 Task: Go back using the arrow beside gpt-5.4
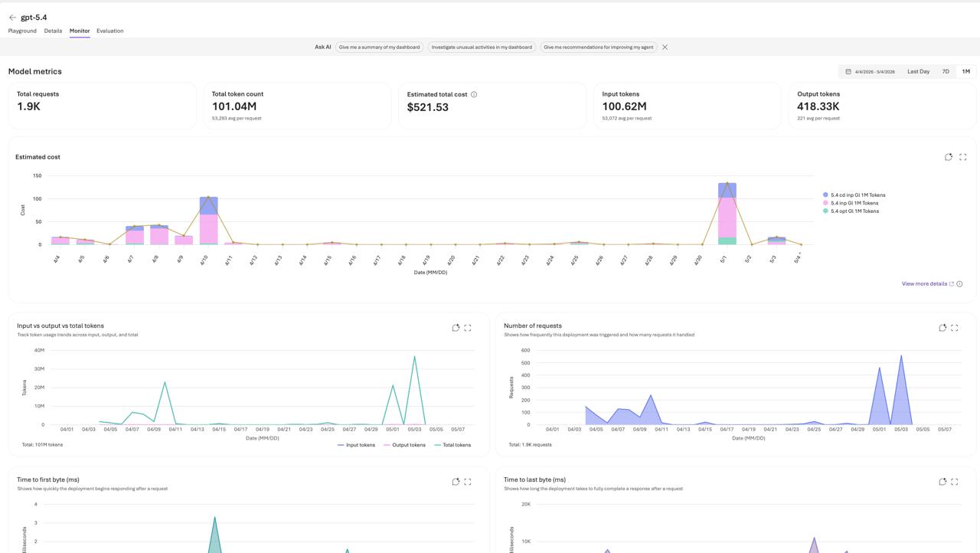coord(12,18)
